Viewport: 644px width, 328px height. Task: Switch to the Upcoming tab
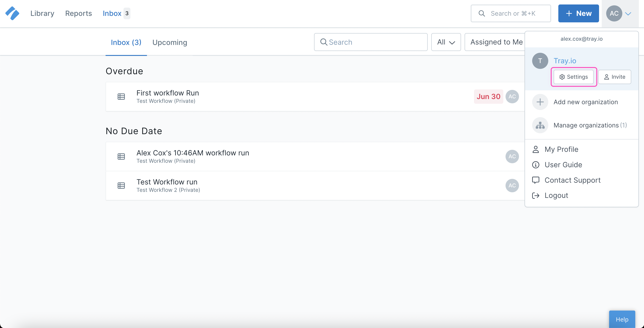tap(170, 42)
